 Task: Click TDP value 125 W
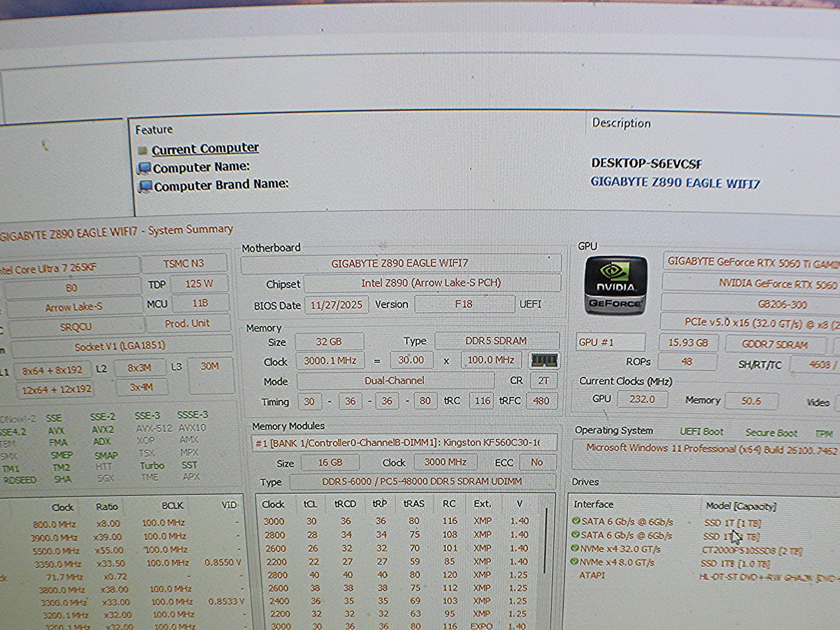(199, 284)
